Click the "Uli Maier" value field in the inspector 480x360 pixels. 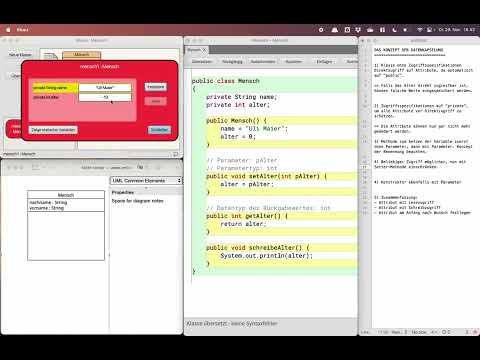click(105, 88)
